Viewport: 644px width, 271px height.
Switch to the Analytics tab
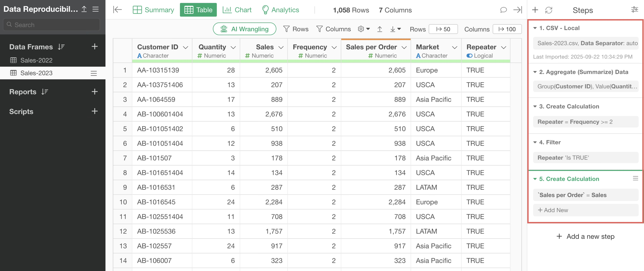[280, 10]
